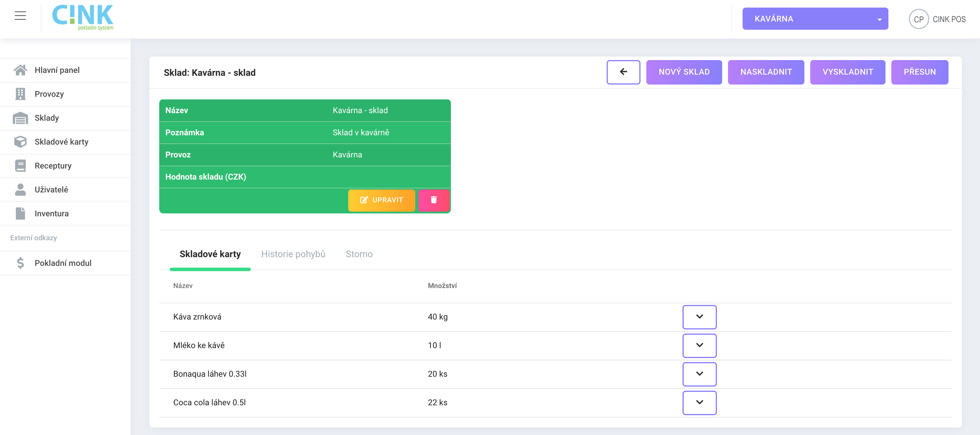The width and height of the screenshot is (980, 435).
Task: Click the Sklad: Kavárna - sklad heading
Action: click(210, 73)
